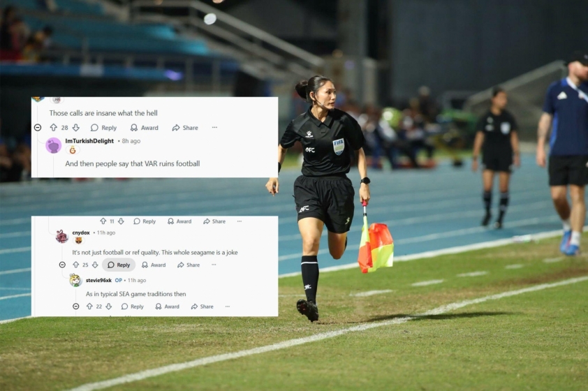Upvote cnydox's comment with 25 points
Screen dimensions: 588x391
pyautogui.click(x=75, y=265)
